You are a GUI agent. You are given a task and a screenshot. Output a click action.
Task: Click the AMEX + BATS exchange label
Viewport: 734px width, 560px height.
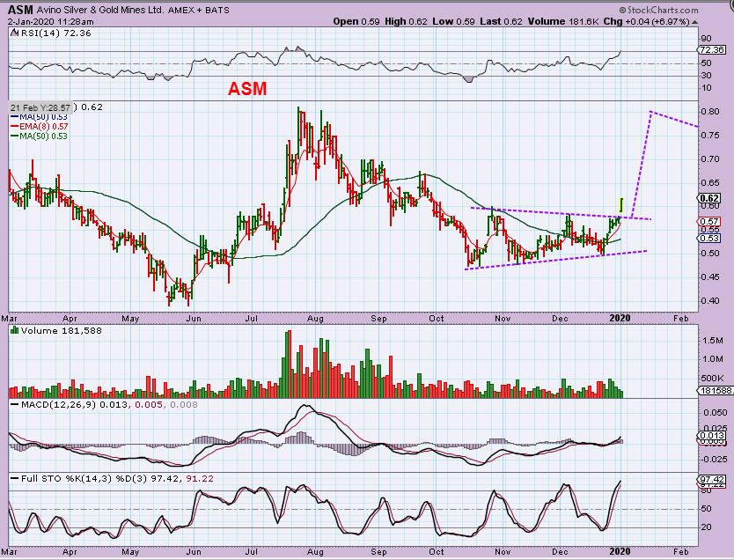tap(199, 10)
